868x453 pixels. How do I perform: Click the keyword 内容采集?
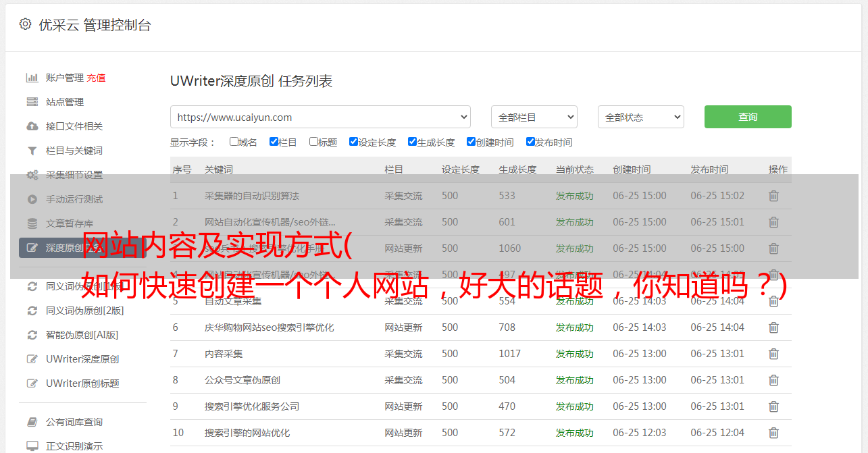(x=224, y=354)
